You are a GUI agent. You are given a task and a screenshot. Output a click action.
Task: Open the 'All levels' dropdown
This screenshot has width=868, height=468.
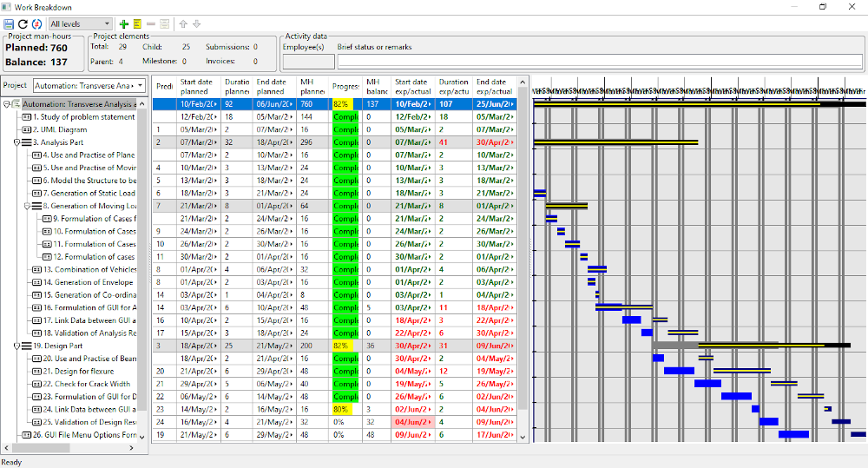80,23
